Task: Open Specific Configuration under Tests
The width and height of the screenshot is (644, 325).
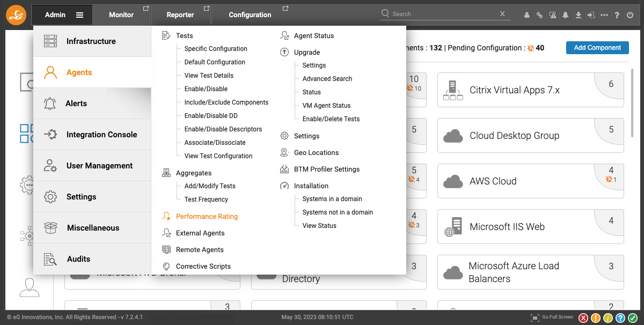Action: click(216, 49)
